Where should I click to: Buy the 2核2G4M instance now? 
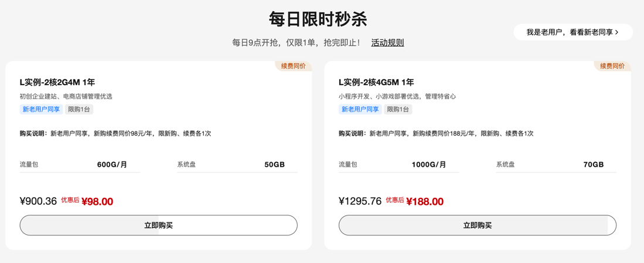(x=159, y=225)
